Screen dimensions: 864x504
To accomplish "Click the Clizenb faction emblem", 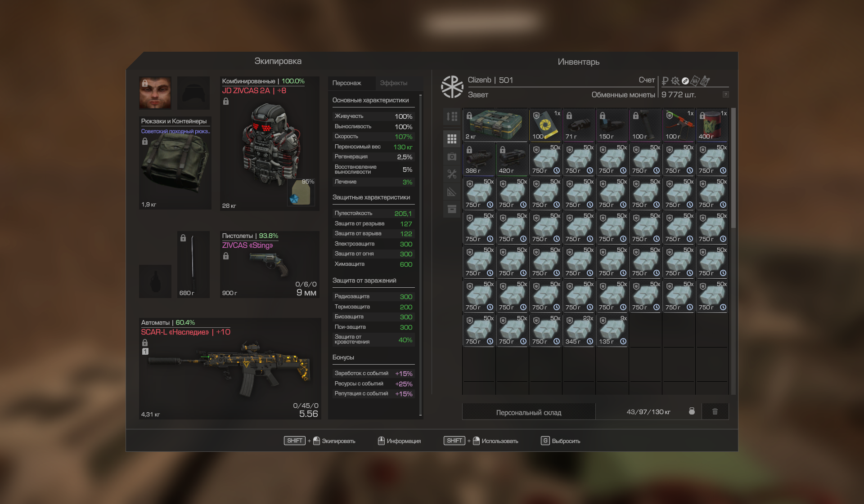I will [x=452, y=86].
